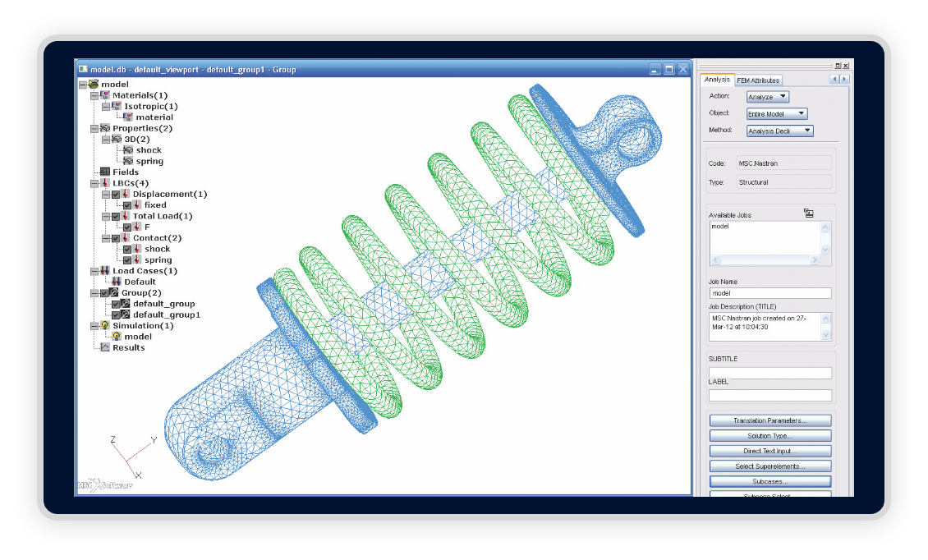This screenshot has height=560, width=928.
Task: Click the icon beside Available Jobs
Action: tap(808, 213)
